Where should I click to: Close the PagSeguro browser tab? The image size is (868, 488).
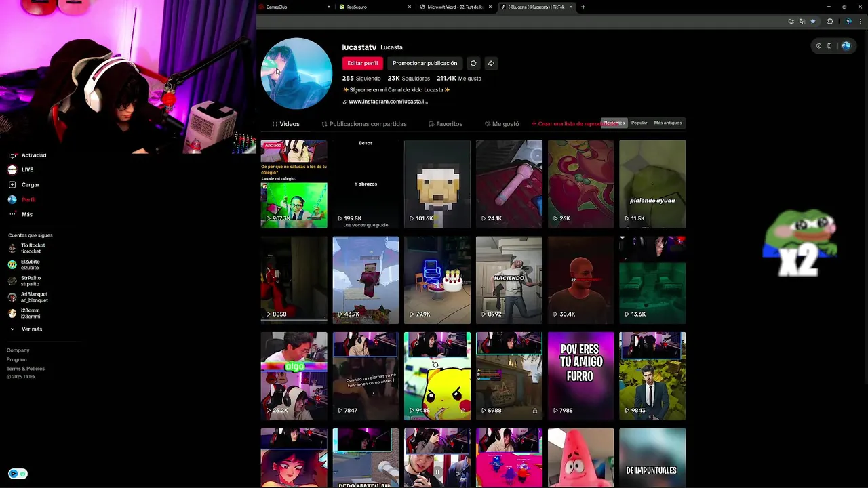coord(410,7)
